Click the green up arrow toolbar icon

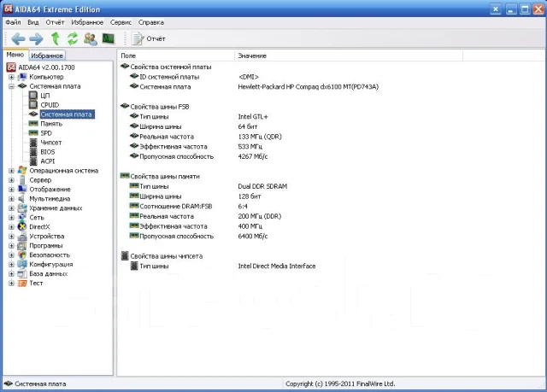coord(56,38)
